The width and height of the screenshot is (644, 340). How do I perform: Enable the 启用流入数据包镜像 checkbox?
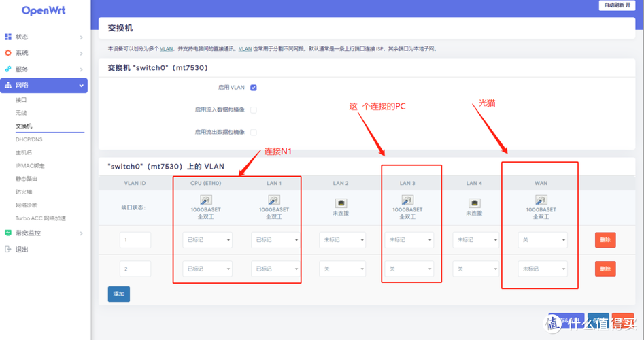click(x=254, y=109)
